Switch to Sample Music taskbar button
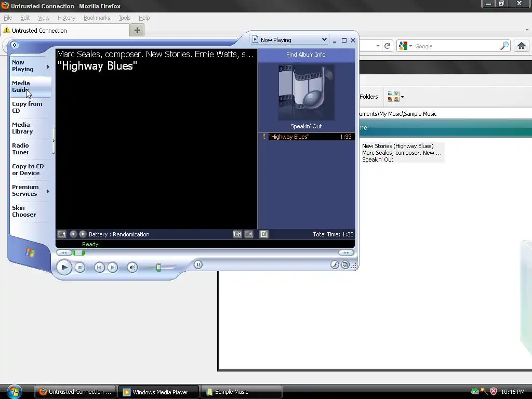 click(241, 392)
